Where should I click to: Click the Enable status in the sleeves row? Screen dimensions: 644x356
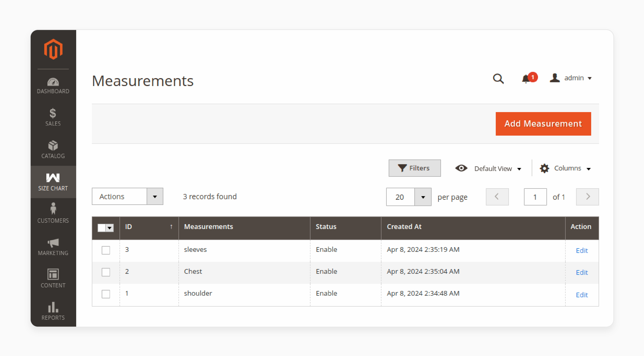click(326, 249)
